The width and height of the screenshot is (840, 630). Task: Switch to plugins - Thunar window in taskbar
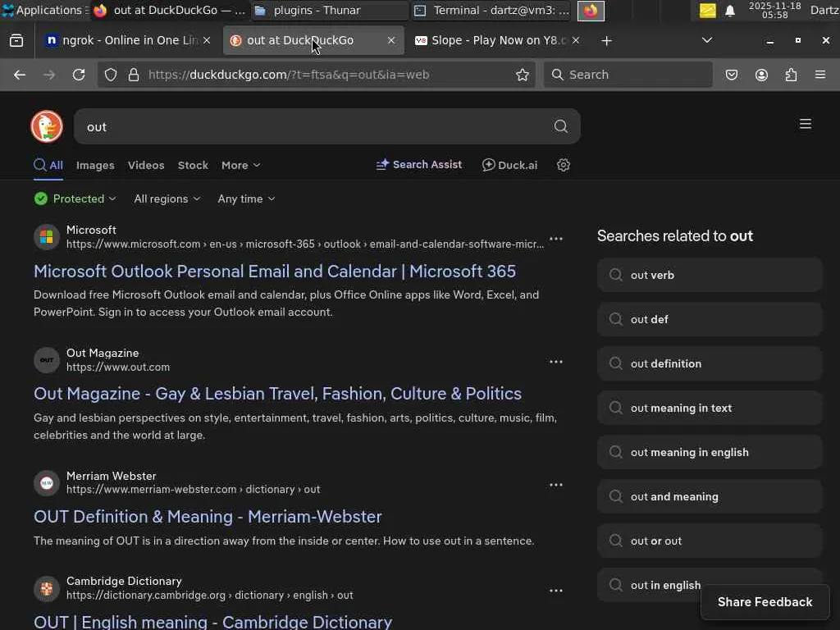pyautogui.click(x=330, y=10)
